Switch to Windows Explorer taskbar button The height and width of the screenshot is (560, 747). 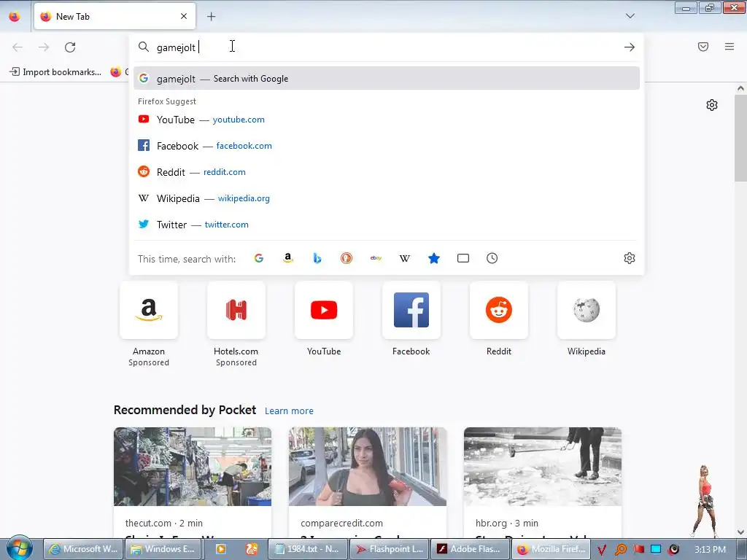point(164,549)
